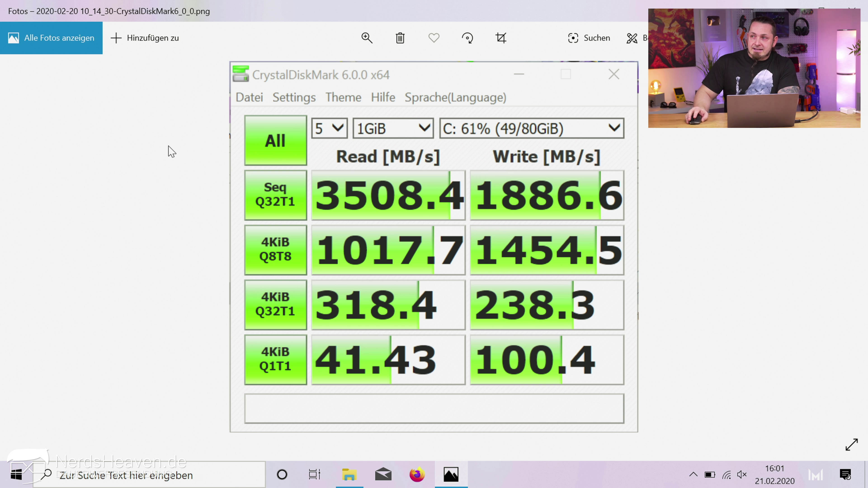Click the taskbar search field
Image resolution: width=868 pixels, height=488 pixels.
(x=149, y=474)
